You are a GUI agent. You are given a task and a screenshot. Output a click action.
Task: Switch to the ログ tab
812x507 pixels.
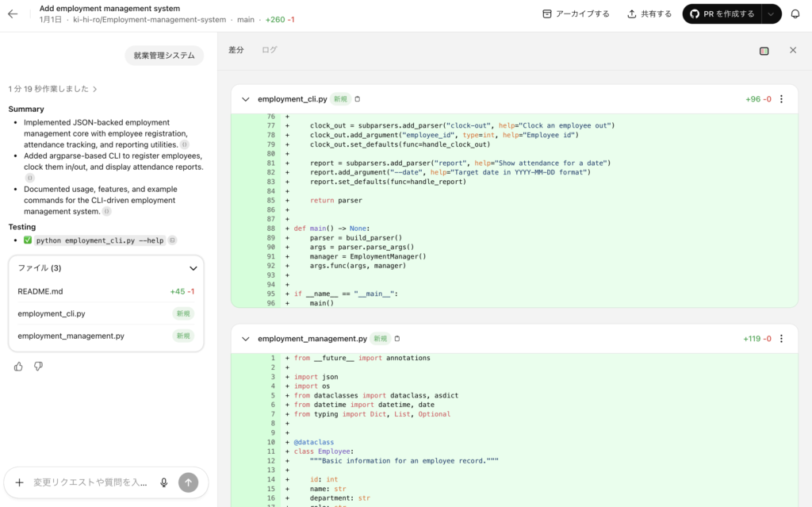(x=270, y=50)
